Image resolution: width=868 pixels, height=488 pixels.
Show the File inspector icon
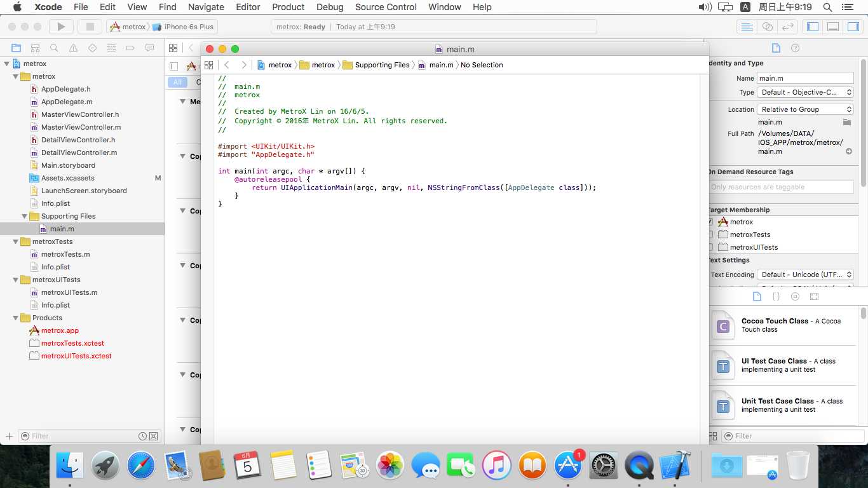pos(776,48)
